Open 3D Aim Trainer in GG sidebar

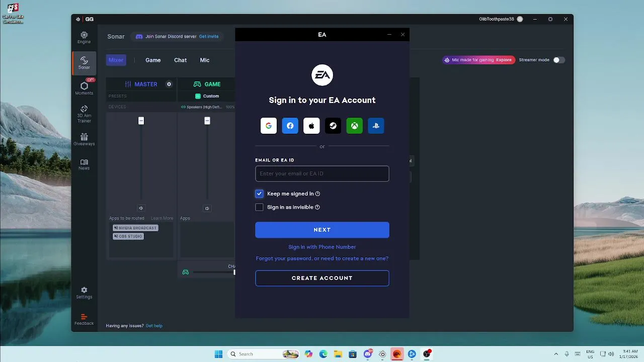click(x=84, y=114)
